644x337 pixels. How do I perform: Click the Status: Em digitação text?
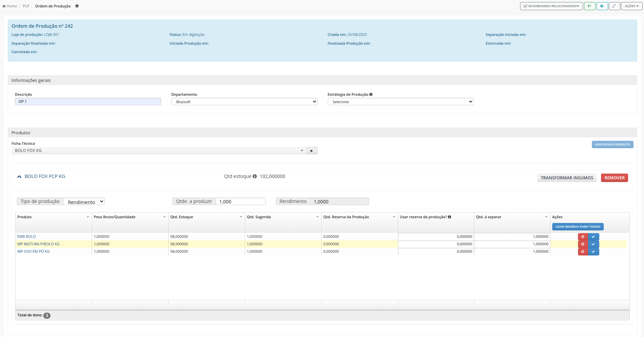(187, 35)
